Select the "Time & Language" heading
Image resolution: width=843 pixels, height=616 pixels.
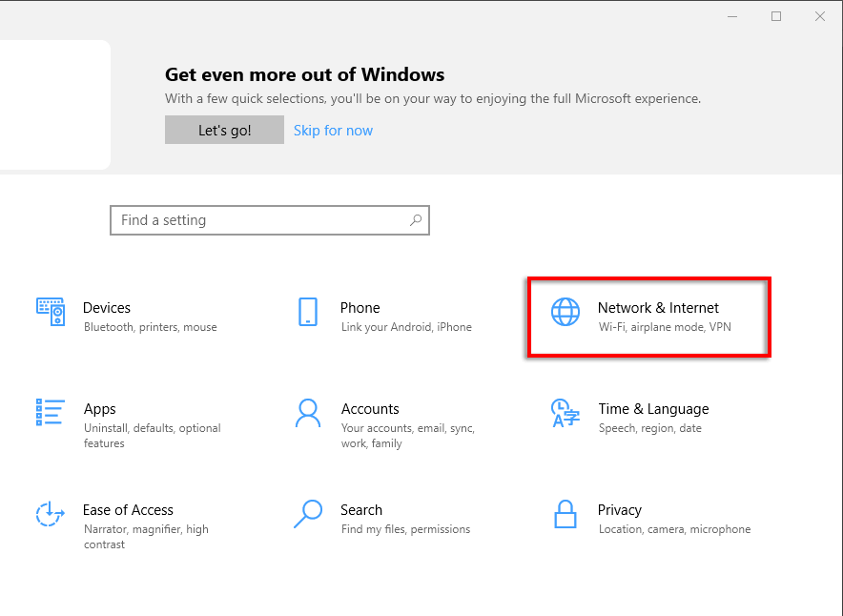[x=653, y=409]
